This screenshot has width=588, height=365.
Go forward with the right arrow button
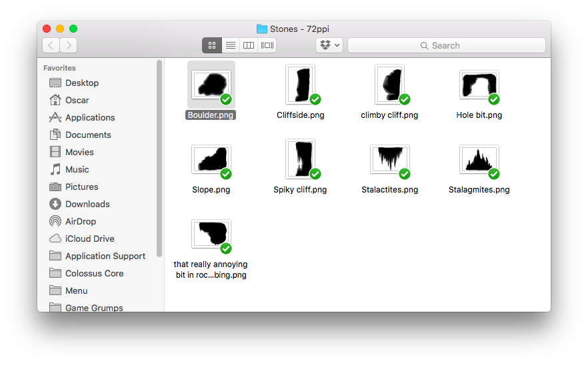coord(68,45)
